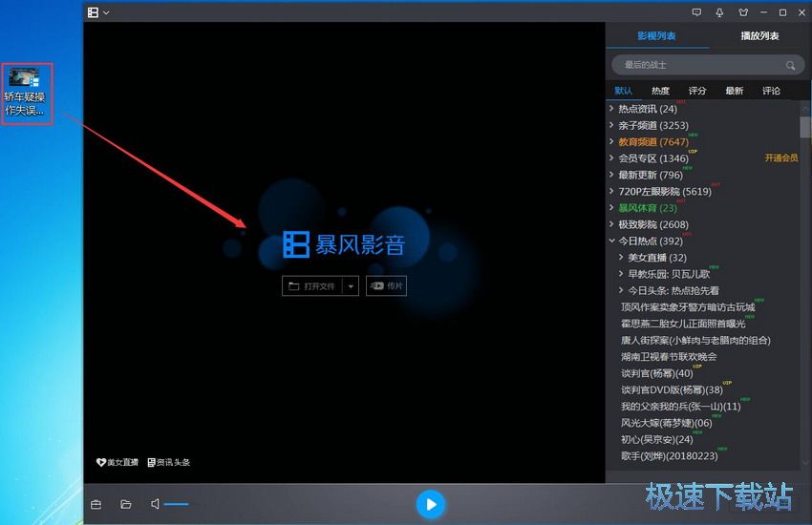
Task: Open 风光大嫁(蒋梦婕)(06) item
Action: coord(666,423)
